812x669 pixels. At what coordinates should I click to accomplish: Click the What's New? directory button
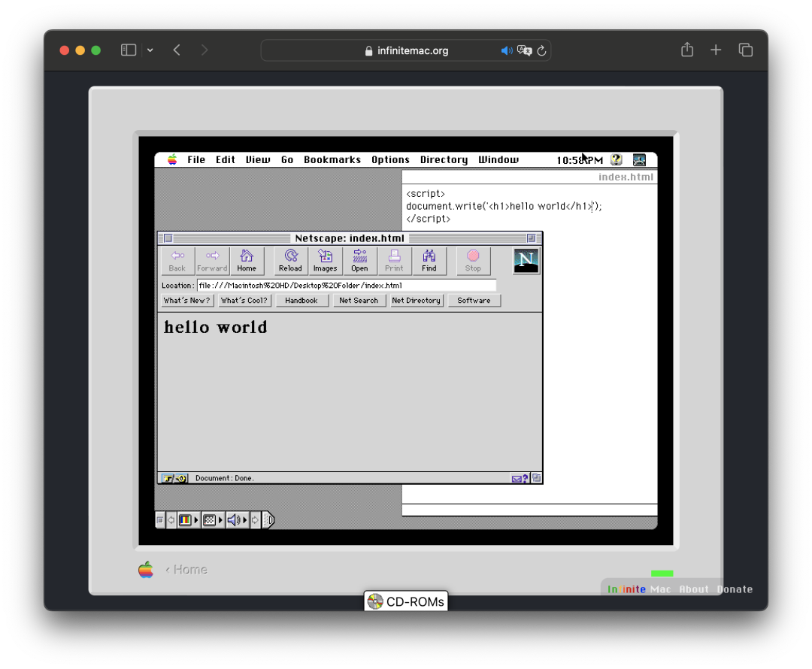tap(187, 301)
